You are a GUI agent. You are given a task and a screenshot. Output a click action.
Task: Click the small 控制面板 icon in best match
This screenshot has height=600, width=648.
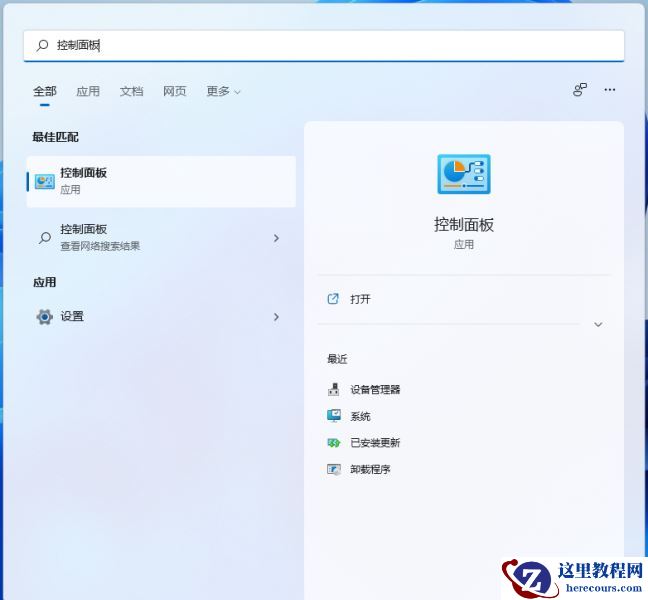pyautogui.click(x=45, y=181)
